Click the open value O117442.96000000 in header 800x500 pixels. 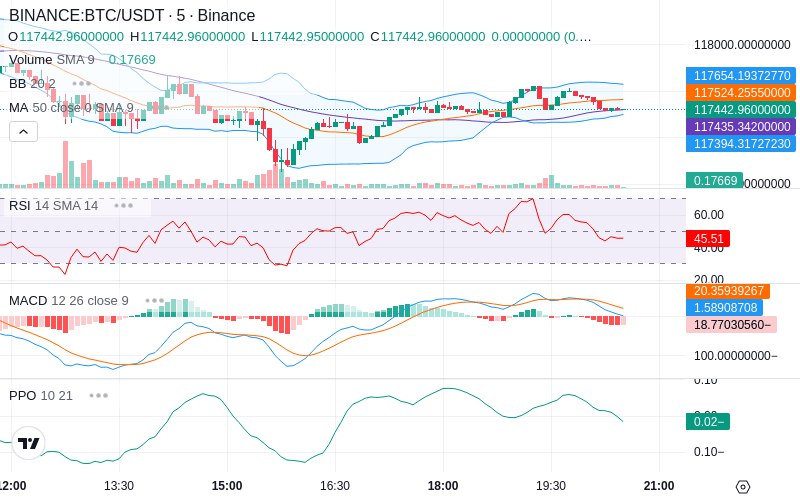[66, 37]
